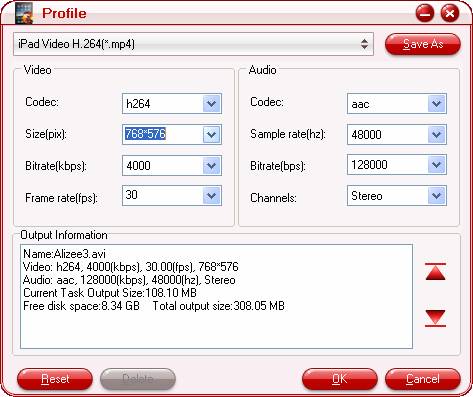The height and width of the screenshot is (397, 473).
Task: Minimize the Profile dialog
Action: click(x=425, y=13)
